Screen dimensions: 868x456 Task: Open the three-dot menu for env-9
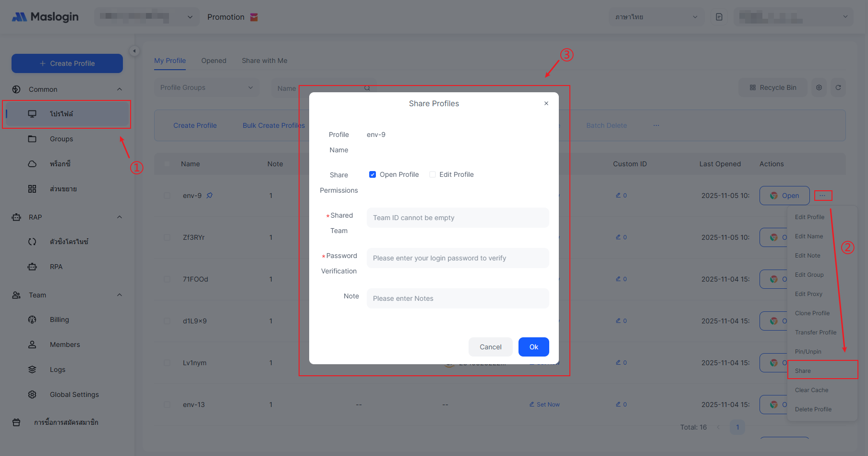[x=822, y=196]
